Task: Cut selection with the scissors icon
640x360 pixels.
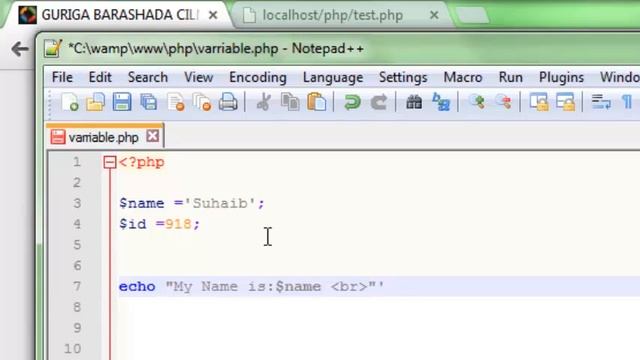Action: tap(264, 102)
